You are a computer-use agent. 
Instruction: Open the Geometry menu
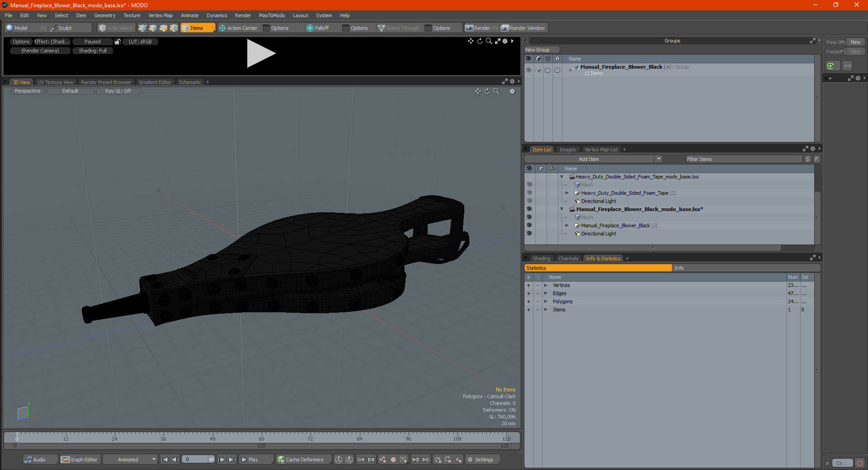[104, 15]
